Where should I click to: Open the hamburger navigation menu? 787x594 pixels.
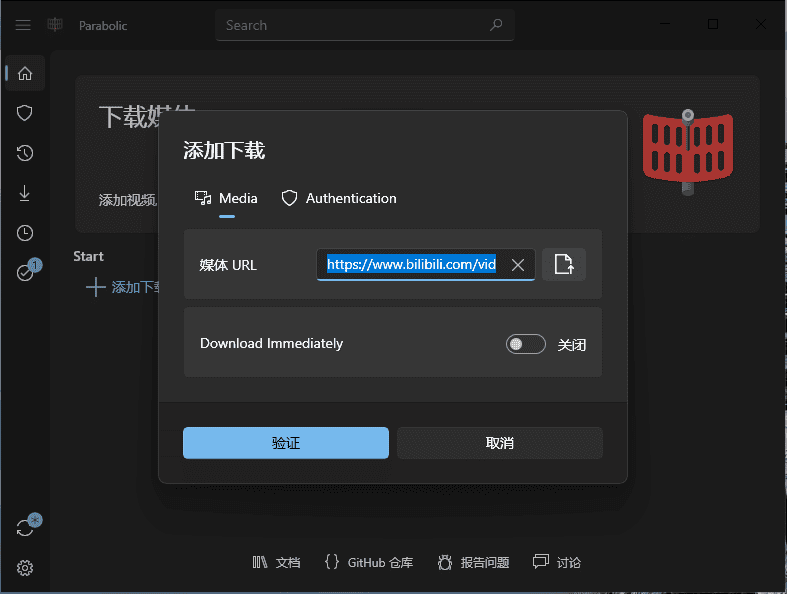23,25
